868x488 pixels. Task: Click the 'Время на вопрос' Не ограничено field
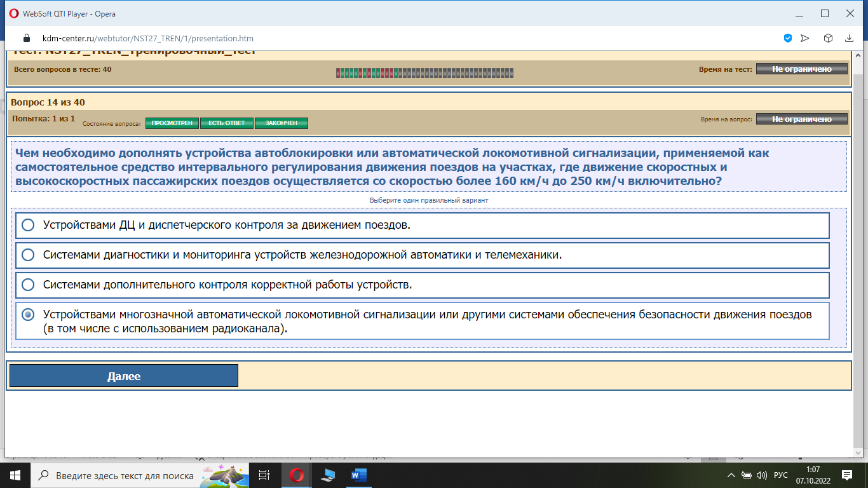coord(802,119)
